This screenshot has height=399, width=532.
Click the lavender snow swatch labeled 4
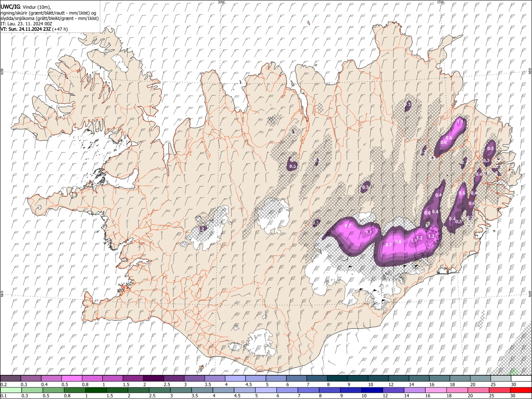click(x=235, y=378)
